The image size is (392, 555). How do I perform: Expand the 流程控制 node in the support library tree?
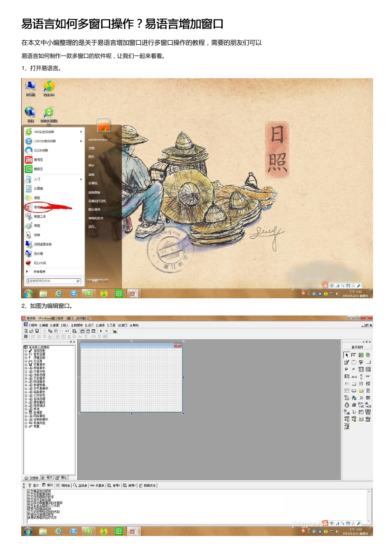(26, 351)
